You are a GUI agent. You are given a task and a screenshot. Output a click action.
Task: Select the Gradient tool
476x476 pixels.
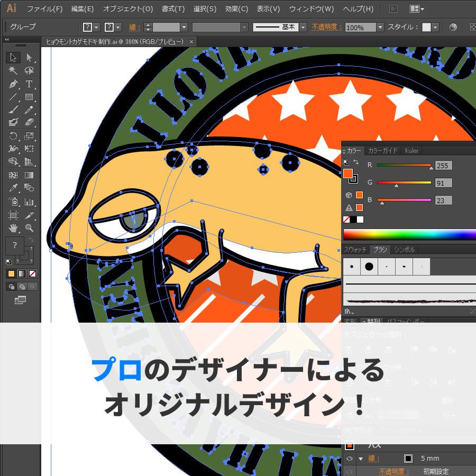(x=29, y=175)
